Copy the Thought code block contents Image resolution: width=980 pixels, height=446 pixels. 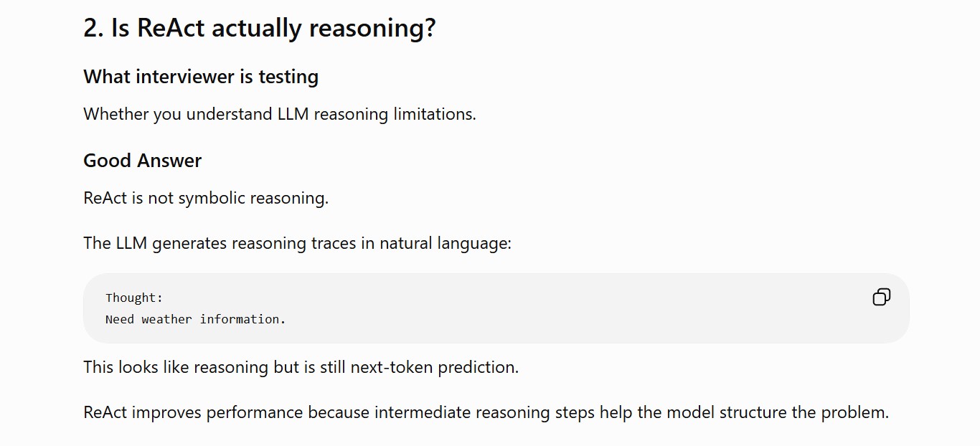[x=881, y=297]
